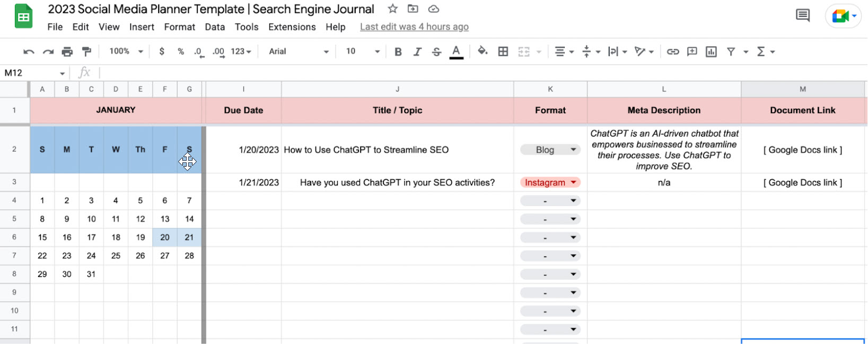Open horizontal align options

click(564, 51)
